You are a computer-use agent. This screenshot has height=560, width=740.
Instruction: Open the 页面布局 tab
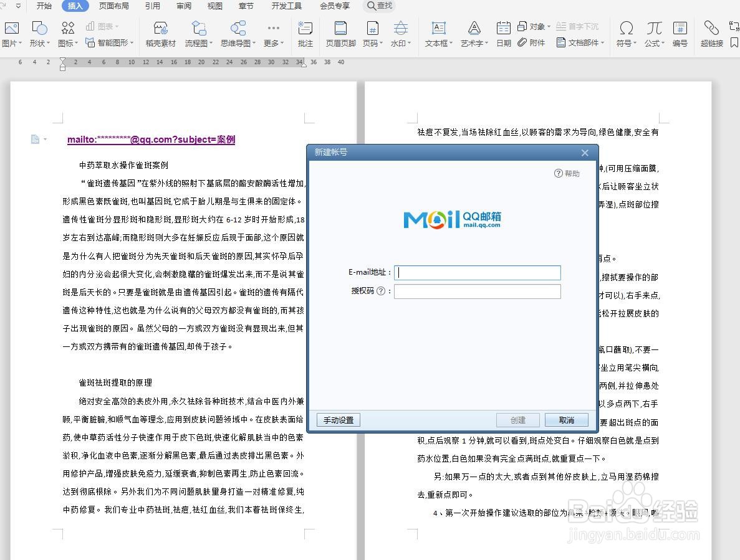[x=113, y=6]
